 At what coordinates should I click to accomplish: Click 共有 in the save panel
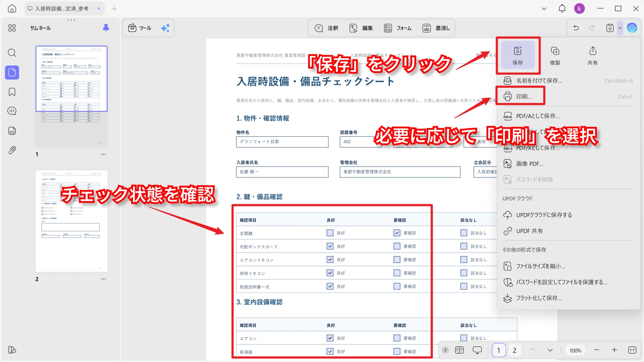(593, 56)
